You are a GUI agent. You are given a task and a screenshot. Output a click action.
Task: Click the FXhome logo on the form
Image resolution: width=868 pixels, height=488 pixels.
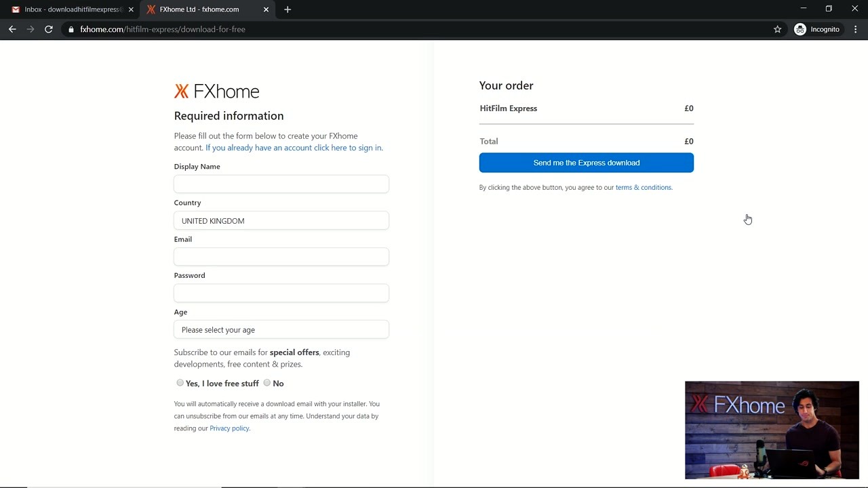216,91
